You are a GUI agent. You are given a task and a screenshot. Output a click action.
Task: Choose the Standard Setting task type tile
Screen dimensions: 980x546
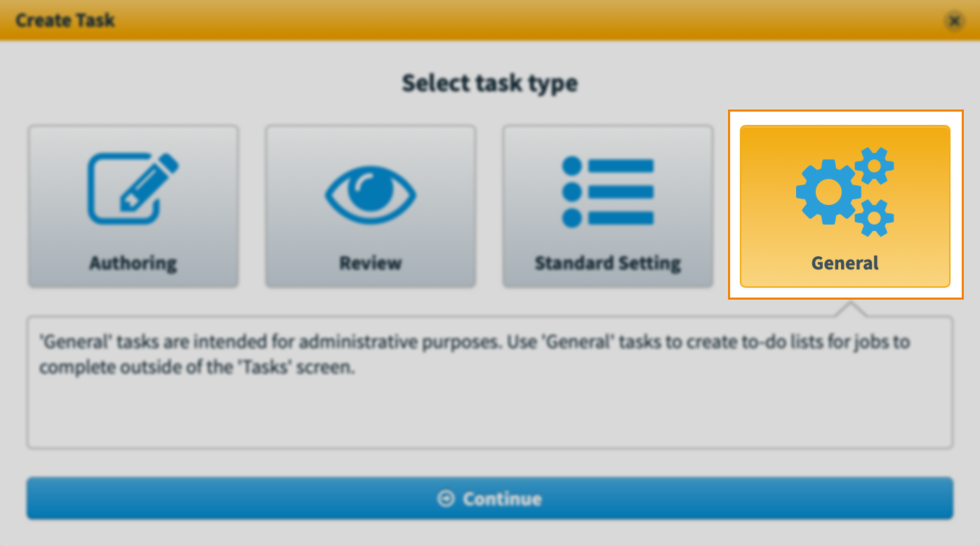(608, 206)
